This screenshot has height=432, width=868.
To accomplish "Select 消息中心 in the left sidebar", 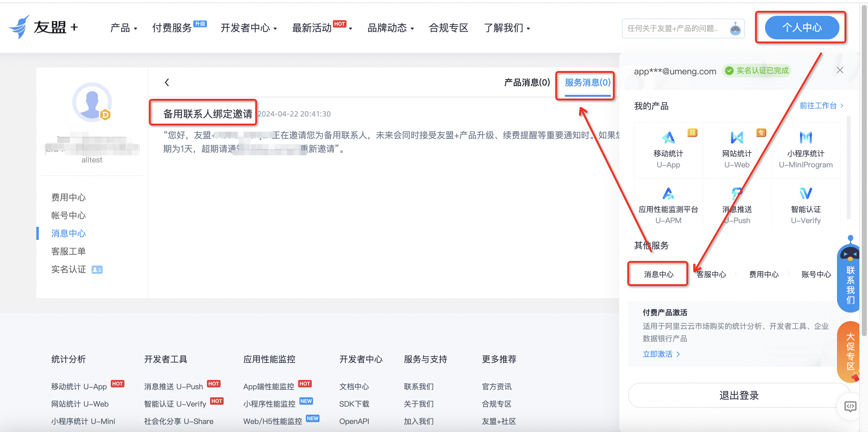I will (68, 233).
